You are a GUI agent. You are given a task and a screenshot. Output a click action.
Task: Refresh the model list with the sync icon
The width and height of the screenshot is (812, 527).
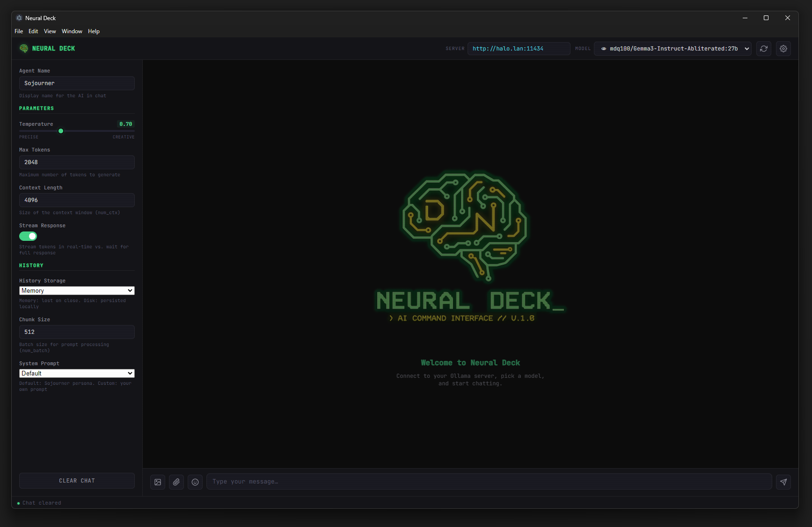point(764,48)
